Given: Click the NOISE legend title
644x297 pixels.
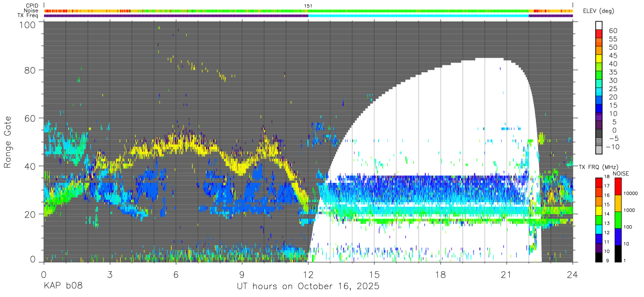Looking at the screenshot, I should pyautogui.click(x=620, y=173).
